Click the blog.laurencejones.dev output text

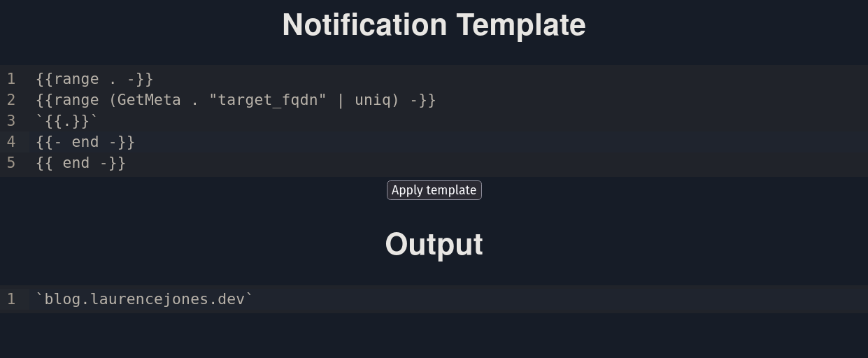[144, 299]
